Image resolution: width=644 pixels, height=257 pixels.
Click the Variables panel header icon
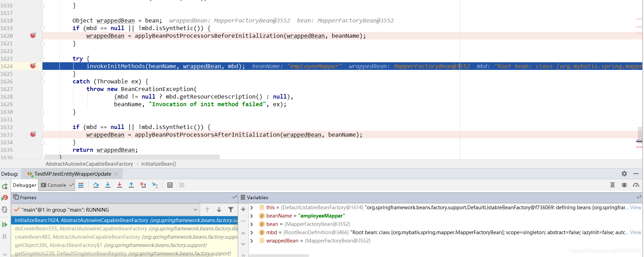(243, 198)
